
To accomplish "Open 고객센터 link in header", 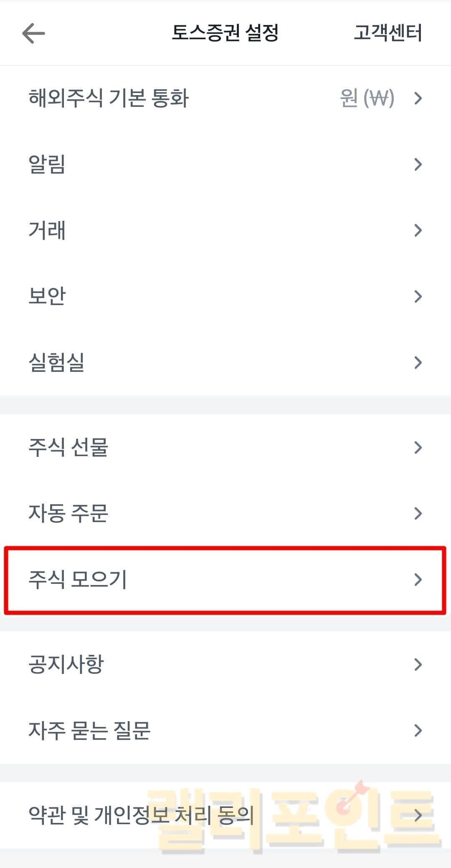I will point(388,33).
